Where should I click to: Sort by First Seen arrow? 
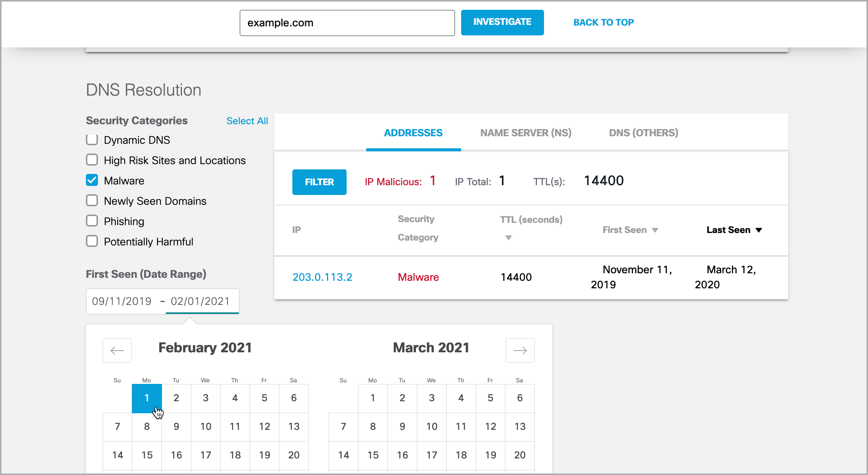655,230
